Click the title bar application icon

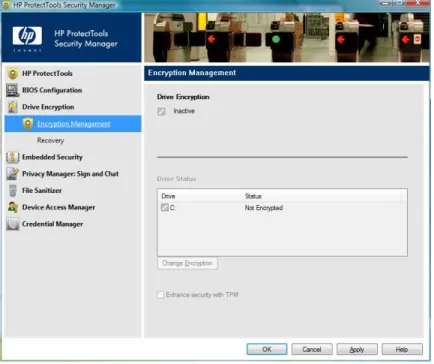click(x=6, y=5)
